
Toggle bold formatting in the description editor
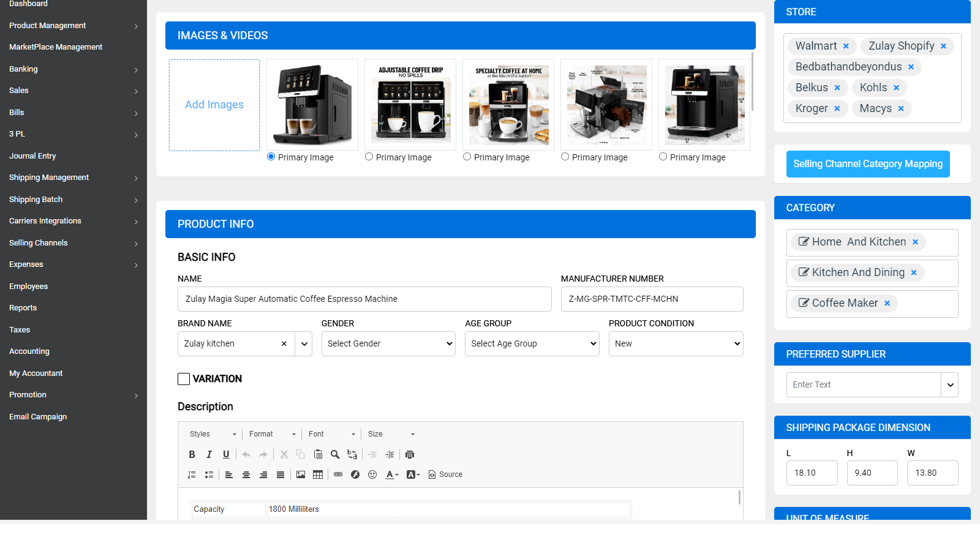point(192,454)
